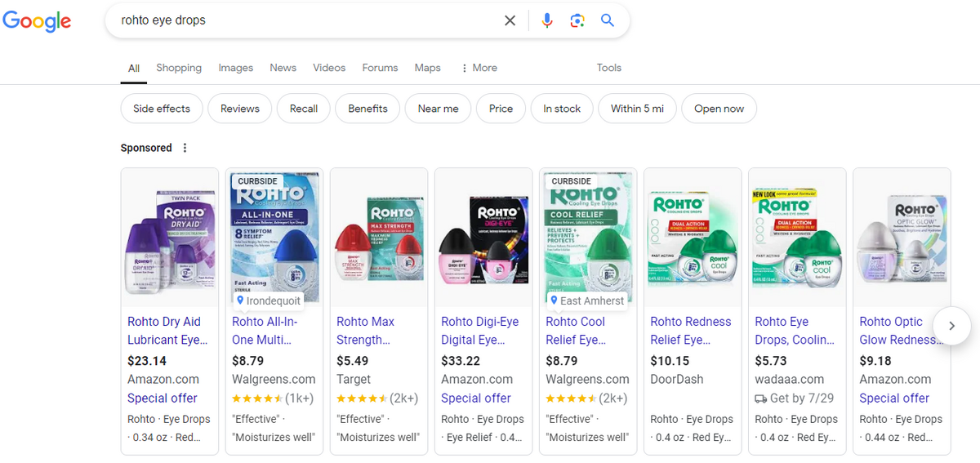Start voice search with microphone icon
The width and height of the screenshot is (980, 463).
(547, 20)
